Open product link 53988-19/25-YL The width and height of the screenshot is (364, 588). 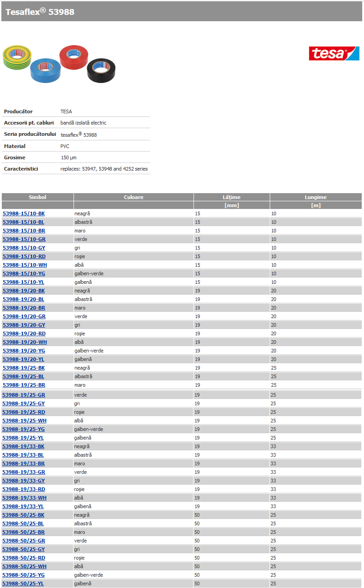23,438
